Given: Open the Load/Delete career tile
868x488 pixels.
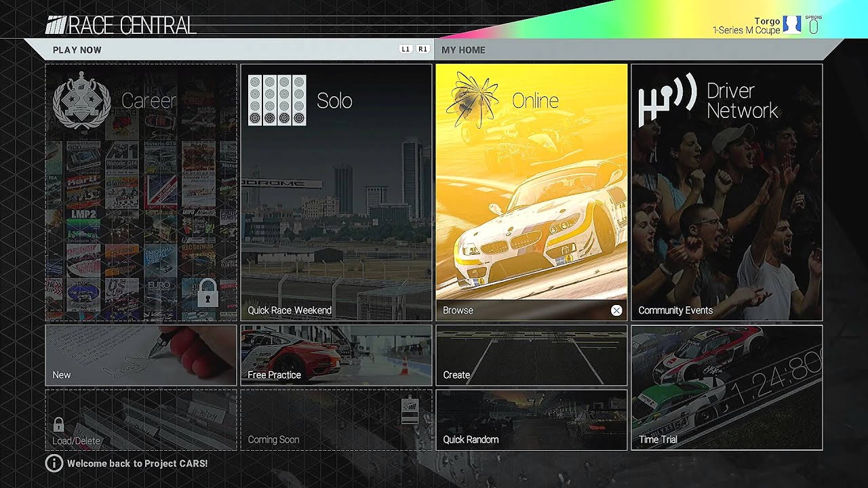Looking at the screenshot, I should coord(141,420).
